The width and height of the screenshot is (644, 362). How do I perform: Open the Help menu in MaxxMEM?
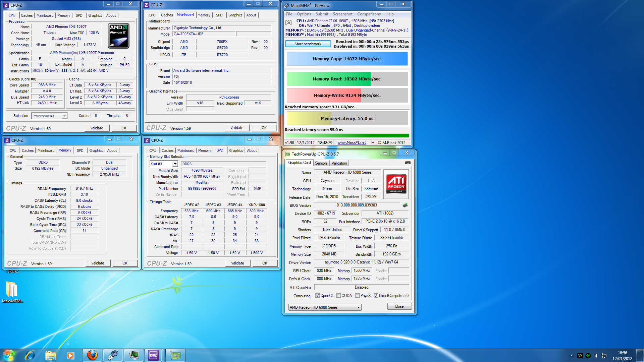389,14
